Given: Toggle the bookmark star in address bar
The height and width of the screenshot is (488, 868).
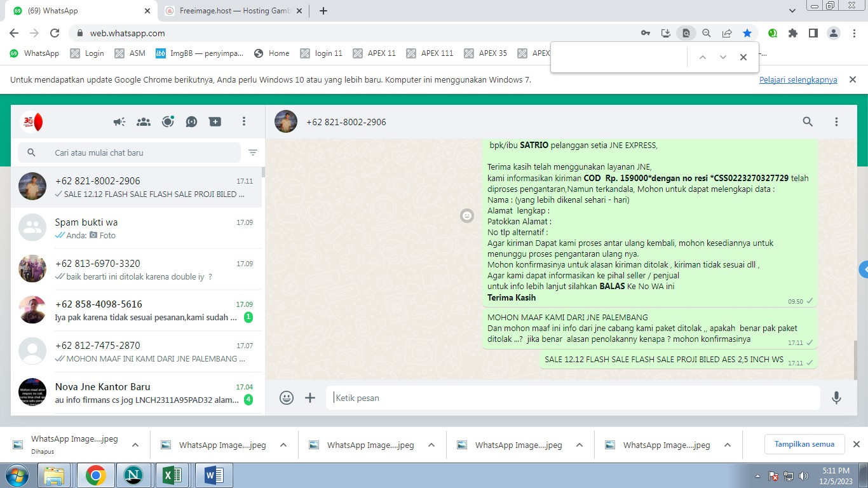Looking at the screenshot, I should point(747,33).
